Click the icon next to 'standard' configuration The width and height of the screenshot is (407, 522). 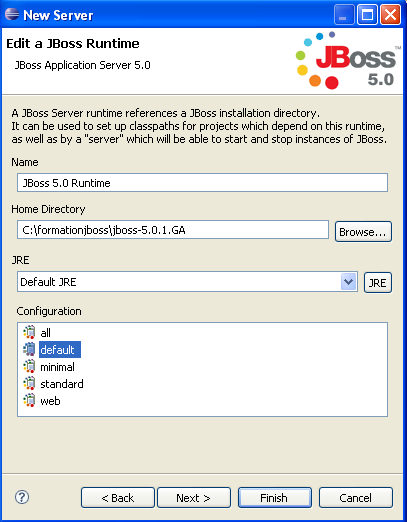point(29,383)
